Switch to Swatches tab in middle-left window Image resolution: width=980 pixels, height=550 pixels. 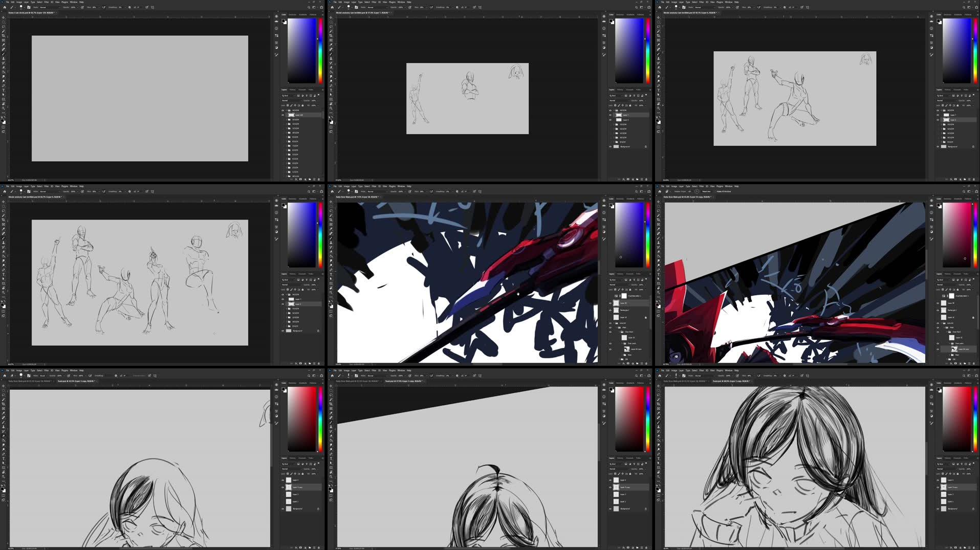point(293,199)
